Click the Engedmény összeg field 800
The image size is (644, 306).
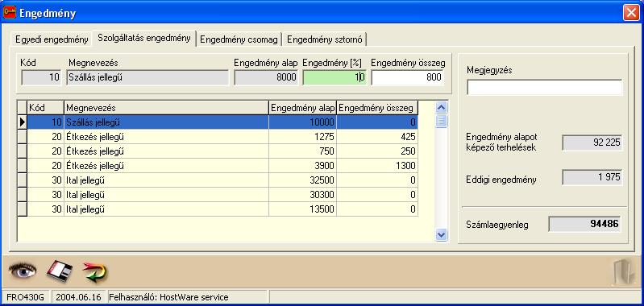pos(407,77)
